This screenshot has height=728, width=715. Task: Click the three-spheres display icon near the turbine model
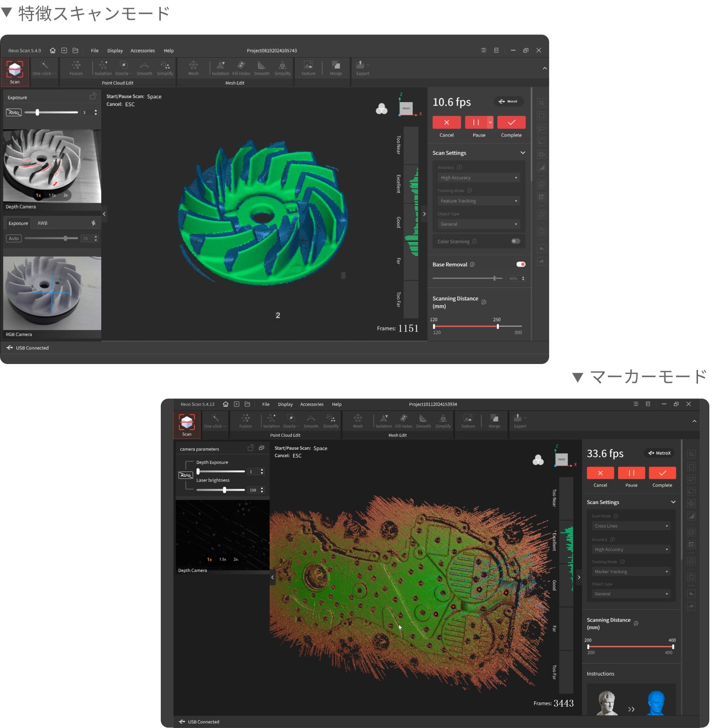pos(382,109)
